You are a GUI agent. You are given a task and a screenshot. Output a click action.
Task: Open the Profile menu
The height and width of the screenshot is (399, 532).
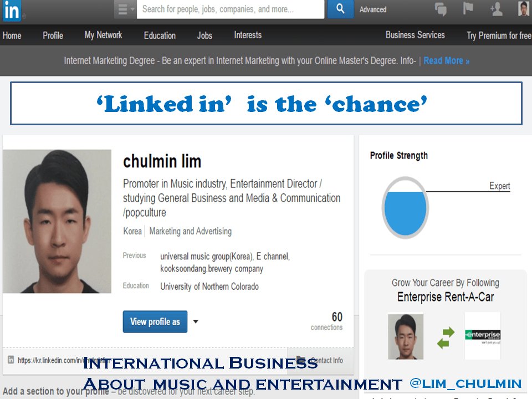53,35
